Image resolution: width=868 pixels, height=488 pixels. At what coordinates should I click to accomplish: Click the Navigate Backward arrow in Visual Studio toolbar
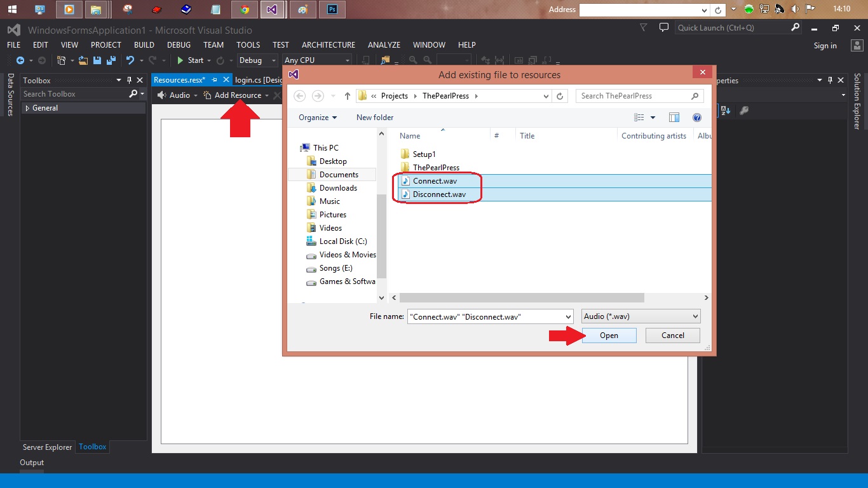[20, 60]
